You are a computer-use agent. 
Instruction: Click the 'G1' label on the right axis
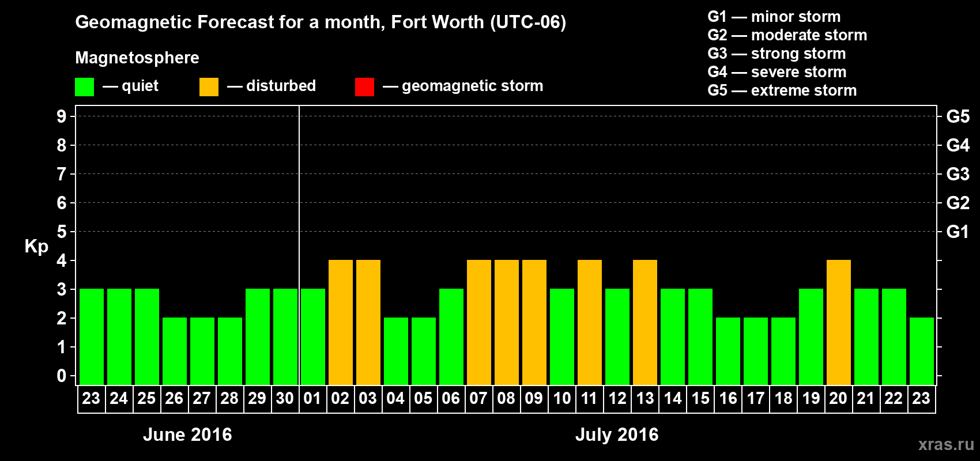tap(958, 232)
